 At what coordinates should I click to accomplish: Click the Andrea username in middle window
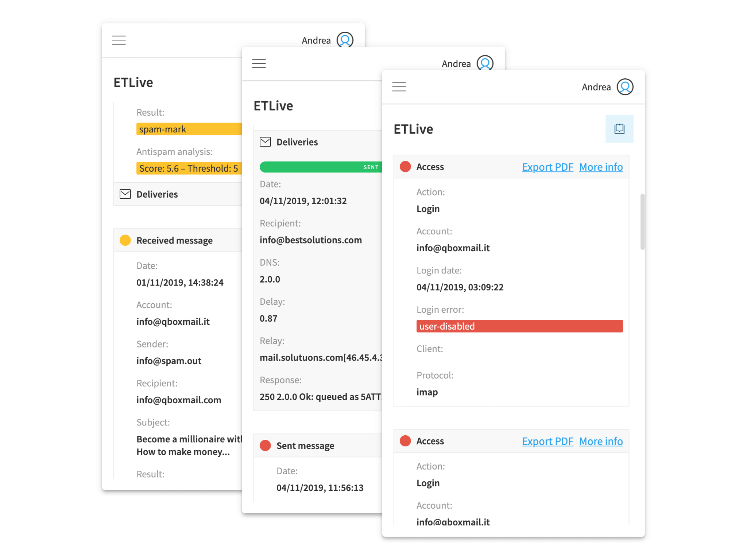point(456,64)
